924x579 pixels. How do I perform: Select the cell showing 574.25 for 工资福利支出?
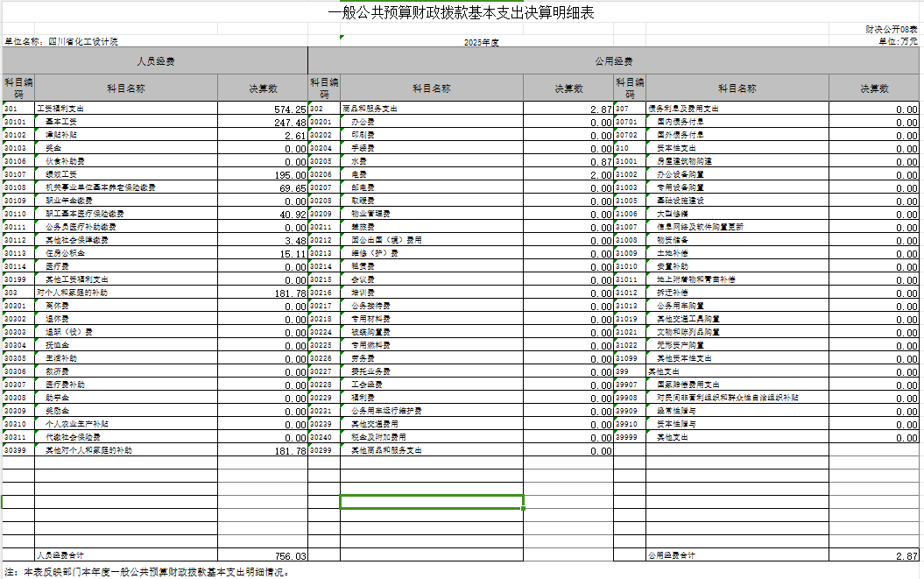(263, 109)
